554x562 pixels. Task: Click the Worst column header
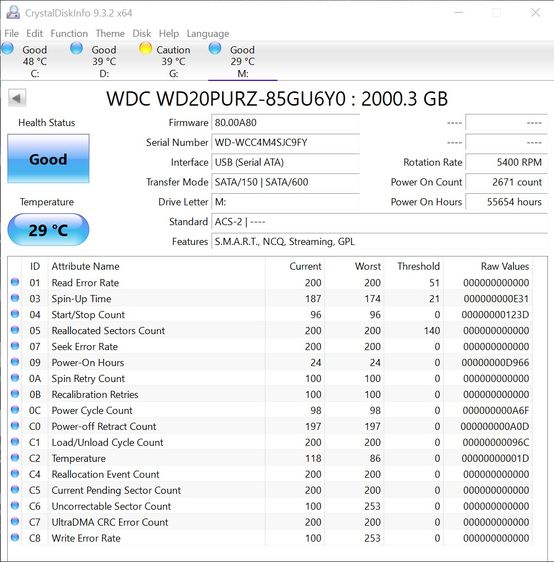pyautogui.click(x=368, y=266)
